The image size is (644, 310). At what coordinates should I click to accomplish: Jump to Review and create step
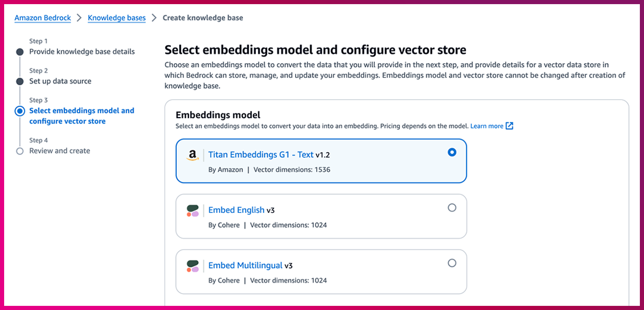[60, 151]
